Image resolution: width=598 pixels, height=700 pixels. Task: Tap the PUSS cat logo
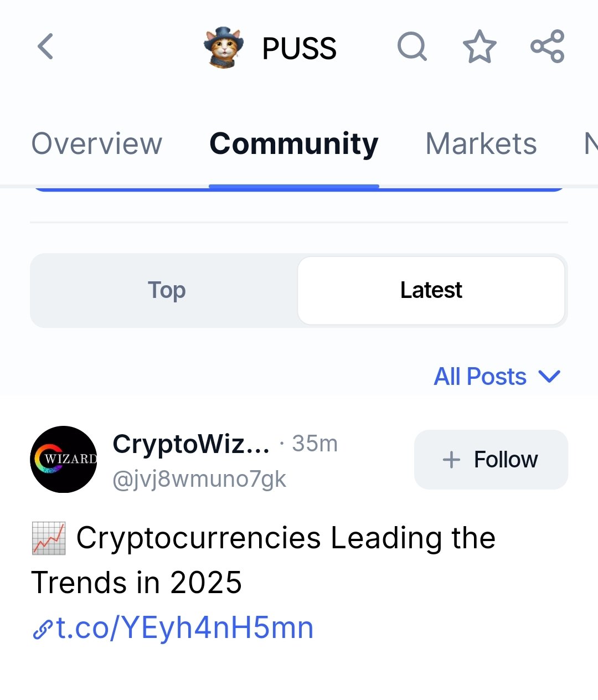point(224,48)
